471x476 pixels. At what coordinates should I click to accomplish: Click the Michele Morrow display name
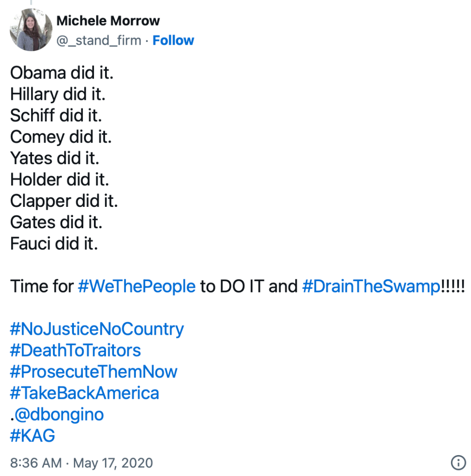[x=108, y=21]
